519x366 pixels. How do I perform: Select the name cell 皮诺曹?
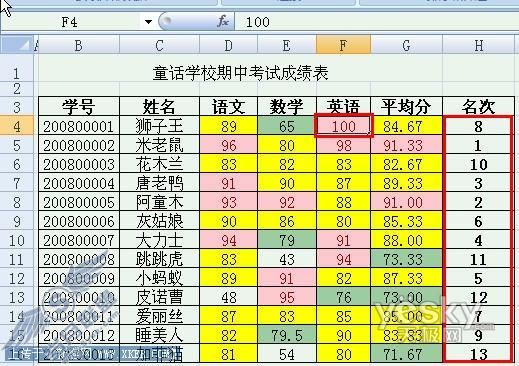tap(159, 297)
